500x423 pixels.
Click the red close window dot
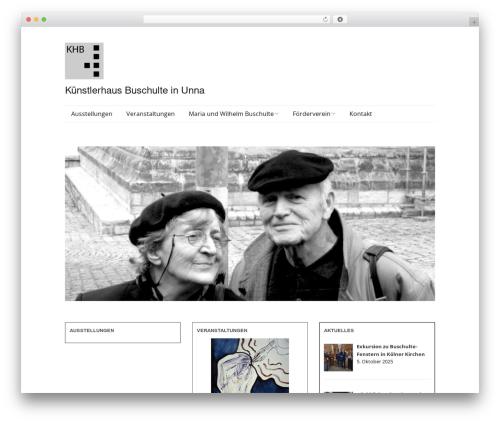pyautogui.click(x=29, y=19)
